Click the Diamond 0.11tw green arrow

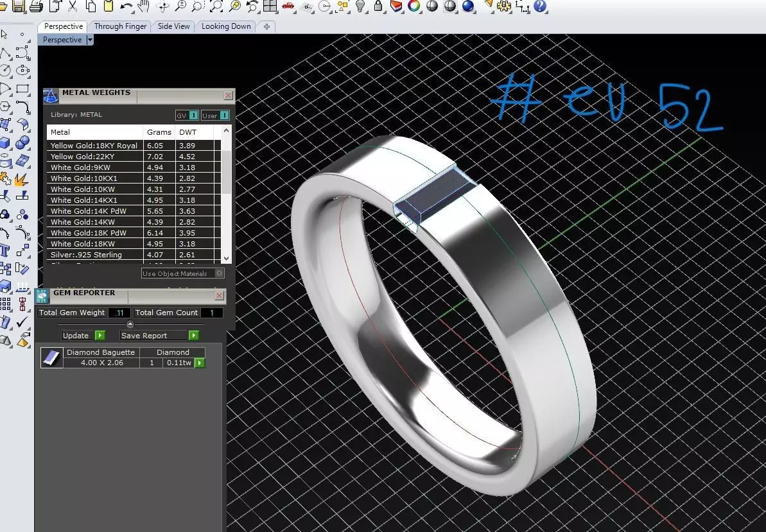tap(199, 363)
